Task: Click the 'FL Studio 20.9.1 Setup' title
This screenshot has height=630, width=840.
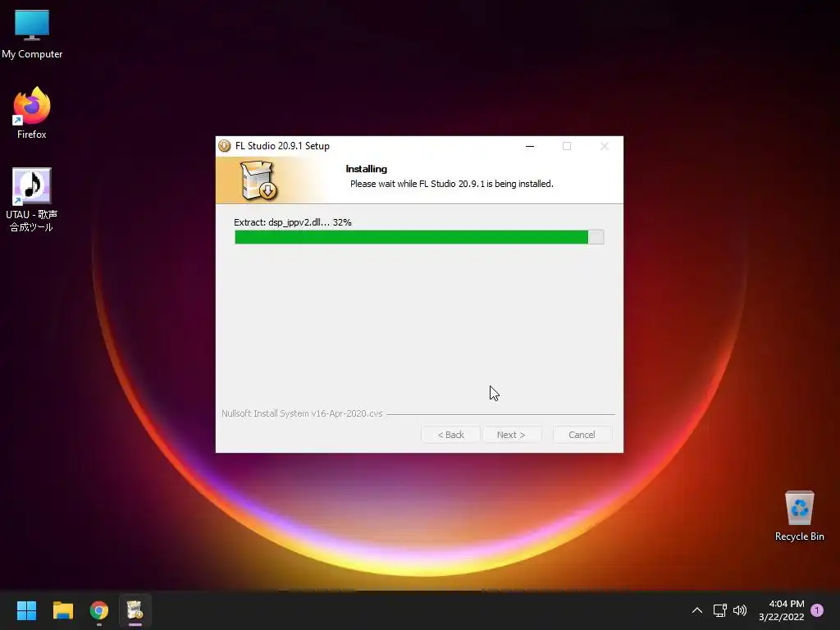Action: 282,146
